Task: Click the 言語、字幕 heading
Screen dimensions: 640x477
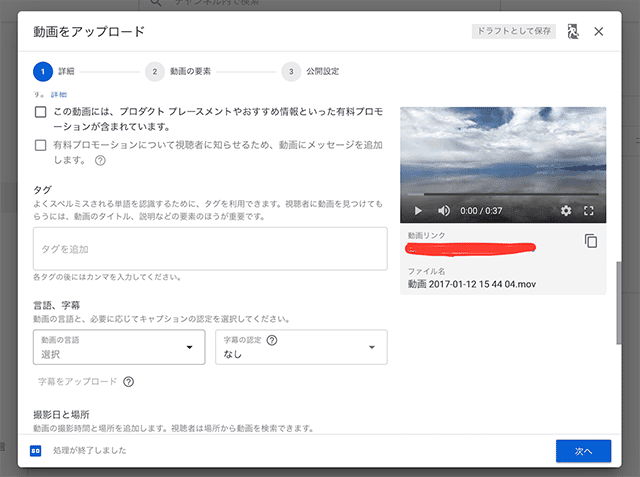Action: click(x=56, y=305)
